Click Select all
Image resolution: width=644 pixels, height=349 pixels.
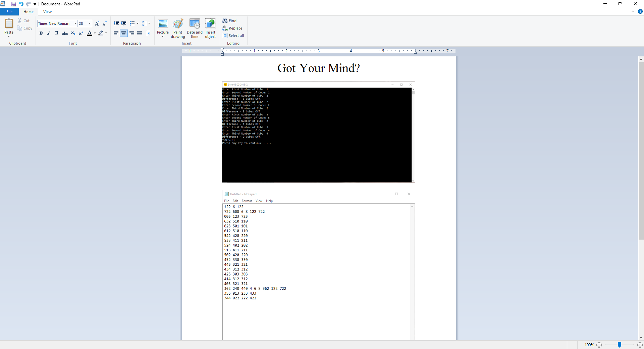click(233, 36)
